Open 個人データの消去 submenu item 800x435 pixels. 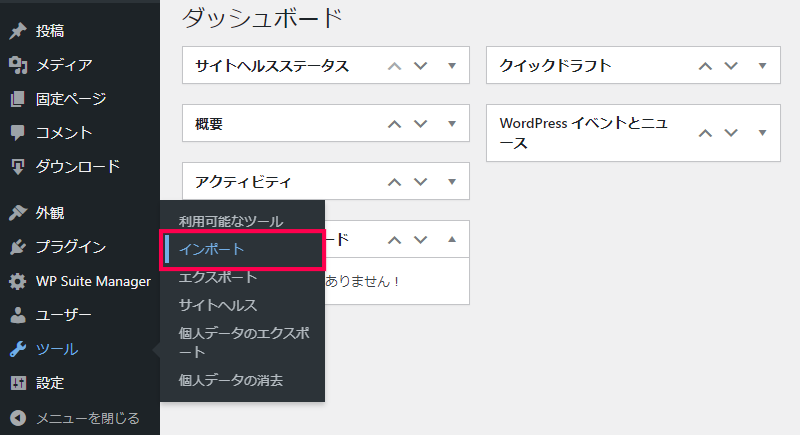(231, 380)
